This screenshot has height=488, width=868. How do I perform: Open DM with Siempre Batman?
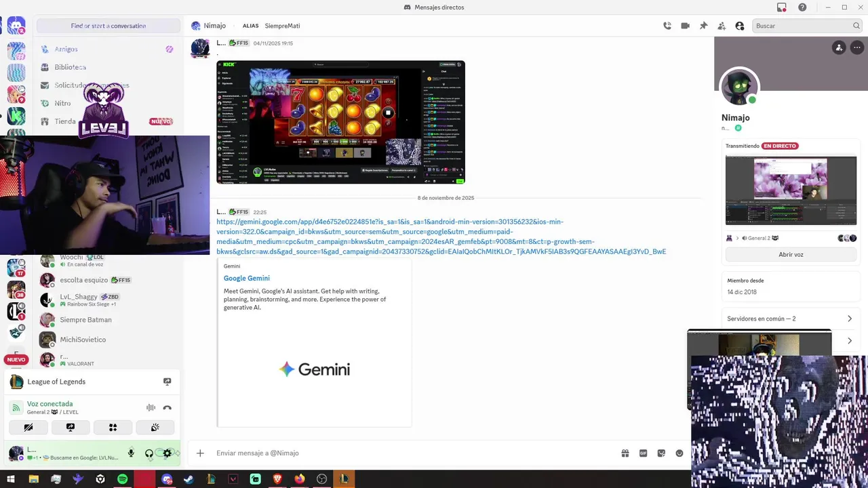click(108, 320)
